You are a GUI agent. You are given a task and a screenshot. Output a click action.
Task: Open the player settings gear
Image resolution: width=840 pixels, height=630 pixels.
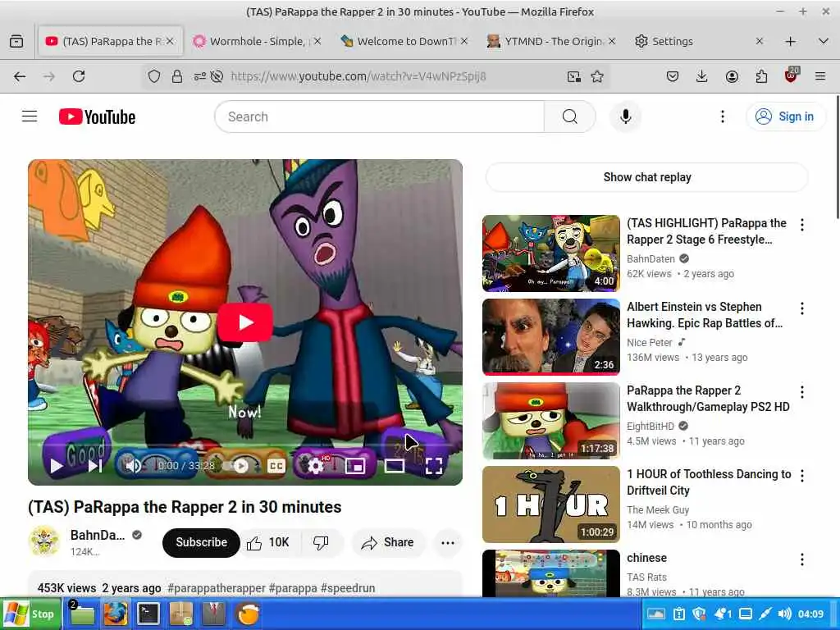coord(316,466)
